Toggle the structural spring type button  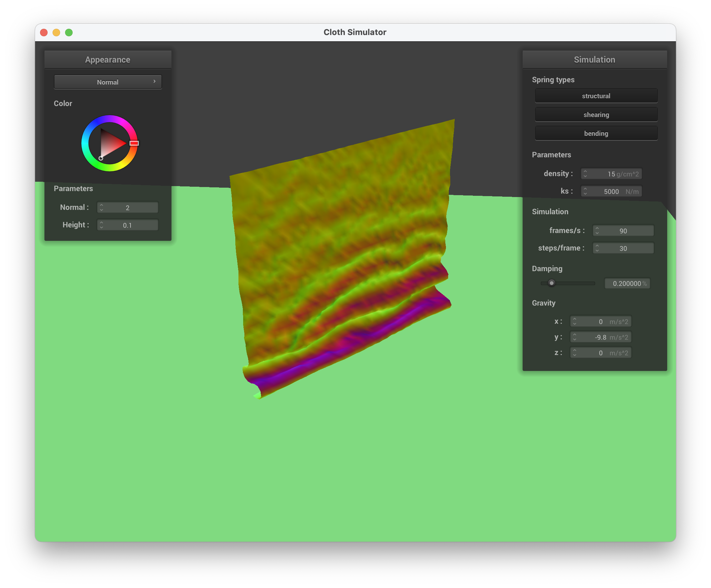pyautogui.click(x=596, y=96)
